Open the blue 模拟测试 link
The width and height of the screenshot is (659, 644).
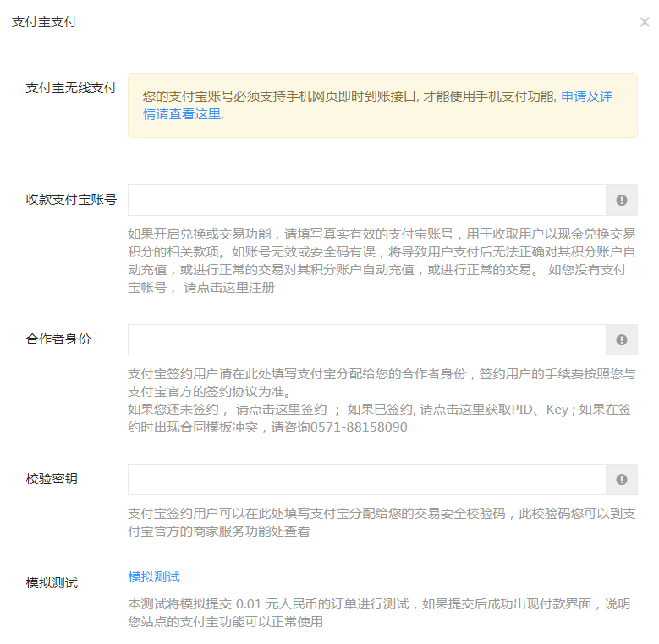(x=154, y=577)
